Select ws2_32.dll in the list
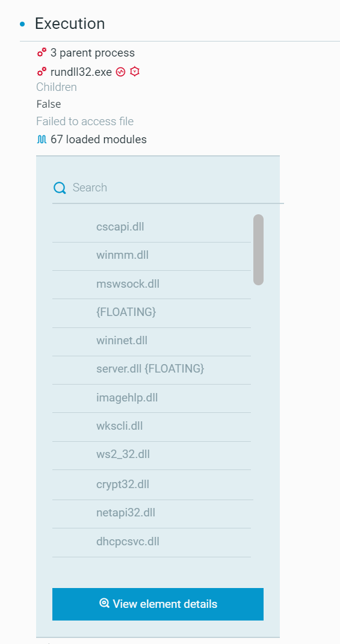Image resolution: width=340 pixels, height=644 pixels. [152, 456]
